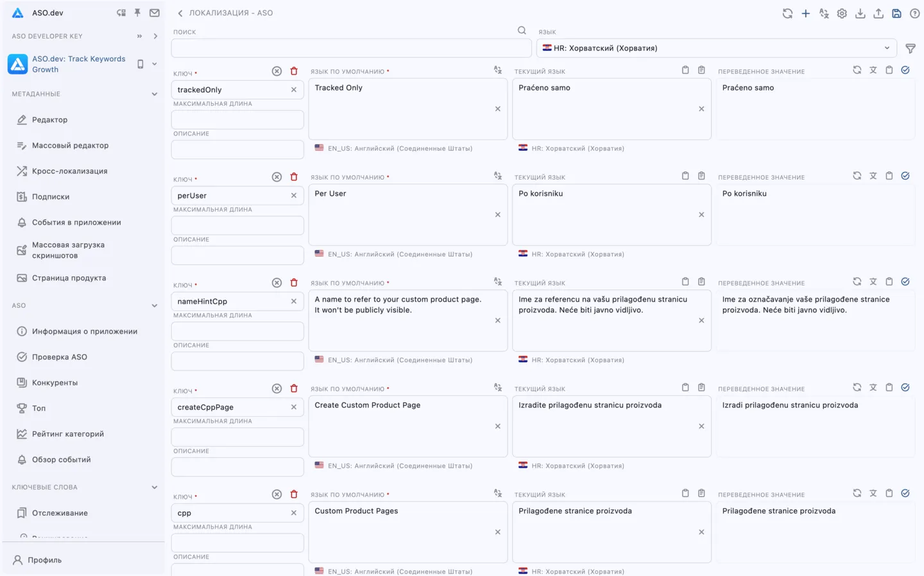Viewport: 924px width, 576px height.
Task: Approve translated value for trackedOnly with checkmark
Action: coord(905,70)
